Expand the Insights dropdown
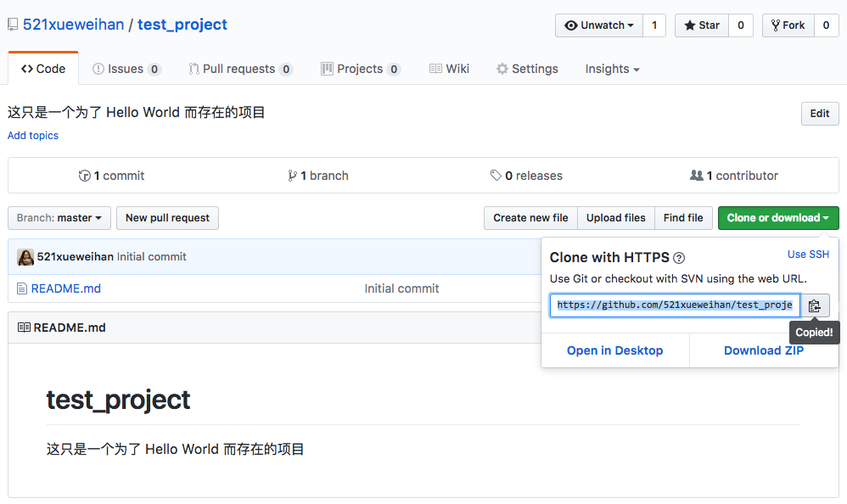Screen dimensions: 847x504 pos(613,69)
